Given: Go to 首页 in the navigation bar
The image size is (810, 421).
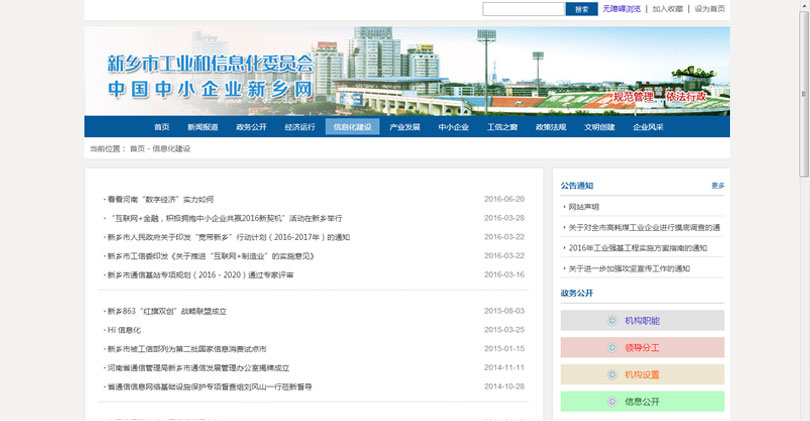Looking at the screenshot, I should pyautogui.click(x=162, y=127).
